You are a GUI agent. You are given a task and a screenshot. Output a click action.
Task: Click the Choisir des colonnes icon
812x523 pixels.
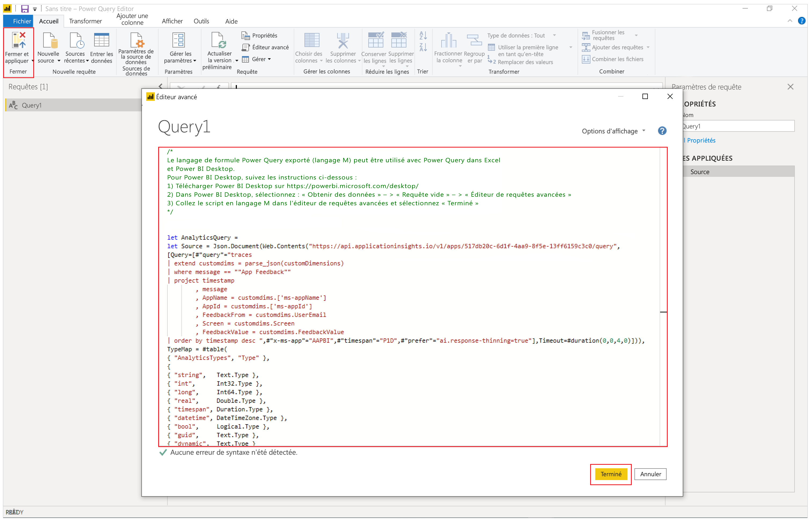click(x=312, y=40)
